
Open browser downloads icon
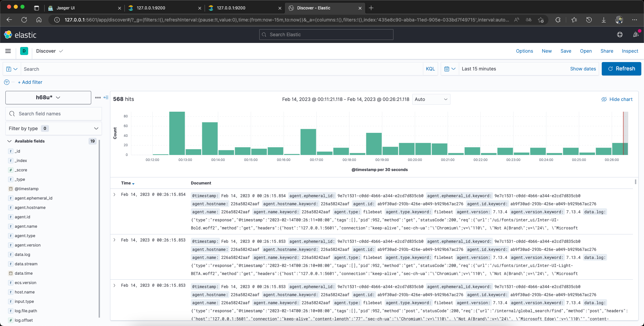(x=603, y=20)
